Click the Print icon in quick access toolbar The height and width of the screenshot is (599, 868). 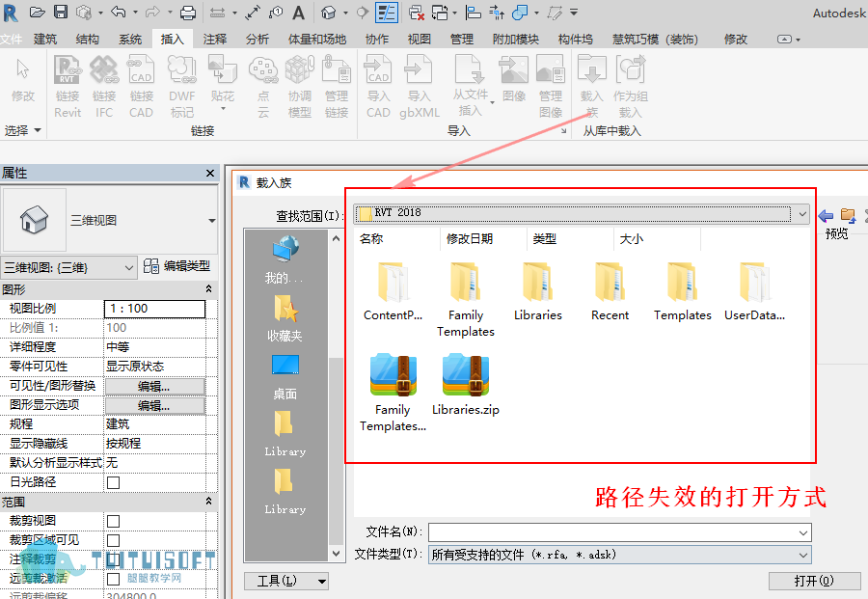pyautogui.click(x=188, y=13)
